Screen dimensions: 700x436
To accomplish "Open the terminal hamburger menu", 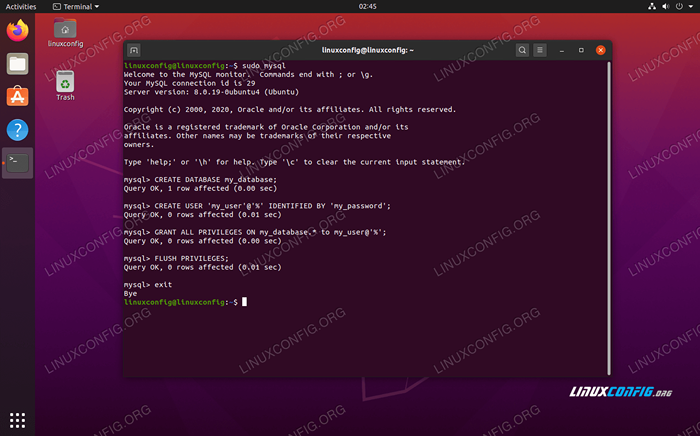I will [540, 50].
